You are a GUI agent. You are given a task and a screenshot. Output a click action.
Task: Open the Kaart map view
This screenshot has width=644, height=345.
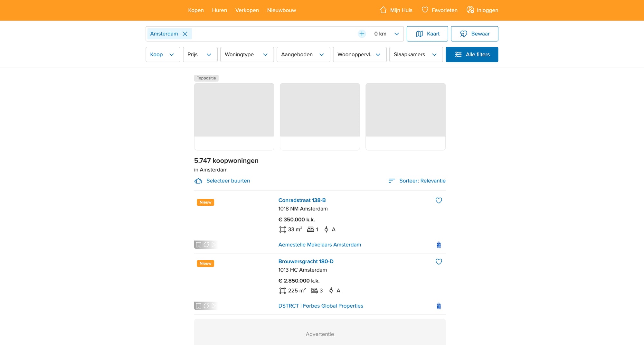coord(427,34)
